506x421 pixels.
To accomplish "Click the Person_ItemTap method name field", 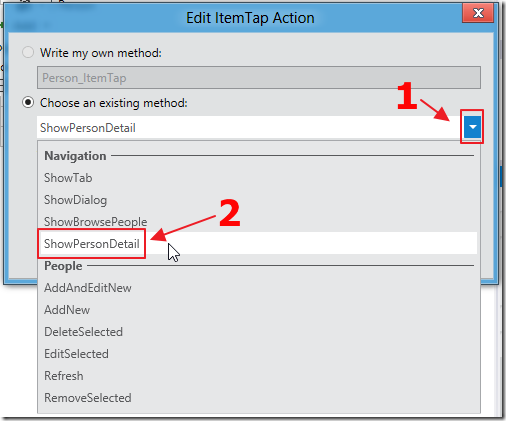I will pos(259,78).
